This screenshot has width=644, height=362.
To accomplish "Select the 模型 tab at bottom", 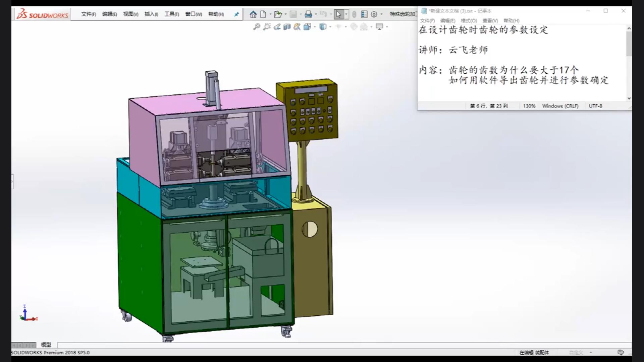I will (46, 345).
